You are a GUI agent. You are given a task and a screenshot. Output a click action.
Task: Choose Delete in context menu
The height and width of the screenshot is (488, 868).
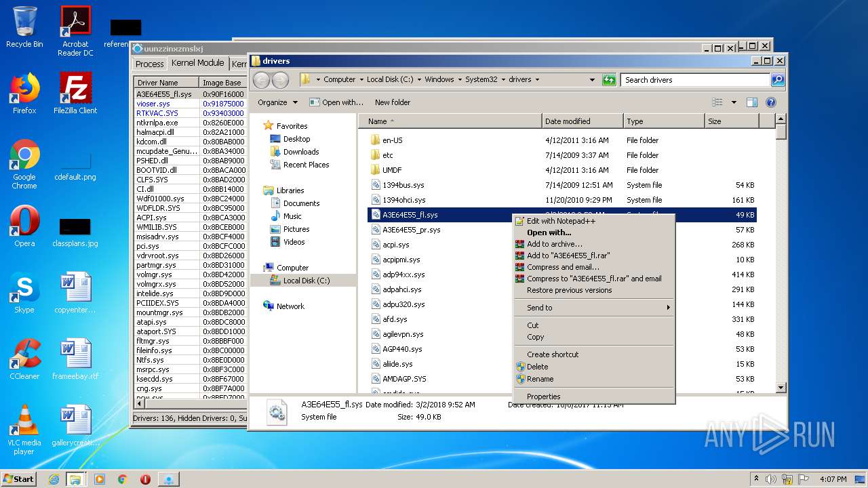click(593, 367)
